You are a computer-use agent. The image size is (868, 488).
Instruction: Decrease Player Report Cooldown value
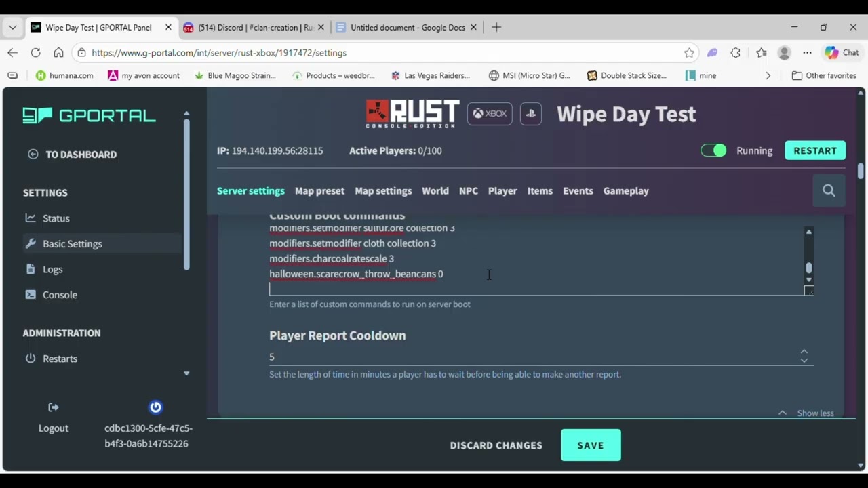click(804, 361)
